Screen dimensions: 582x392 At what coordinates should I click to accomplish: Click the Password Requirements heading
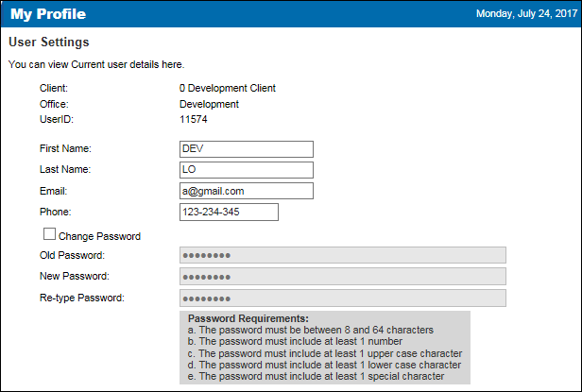(248, 318)
